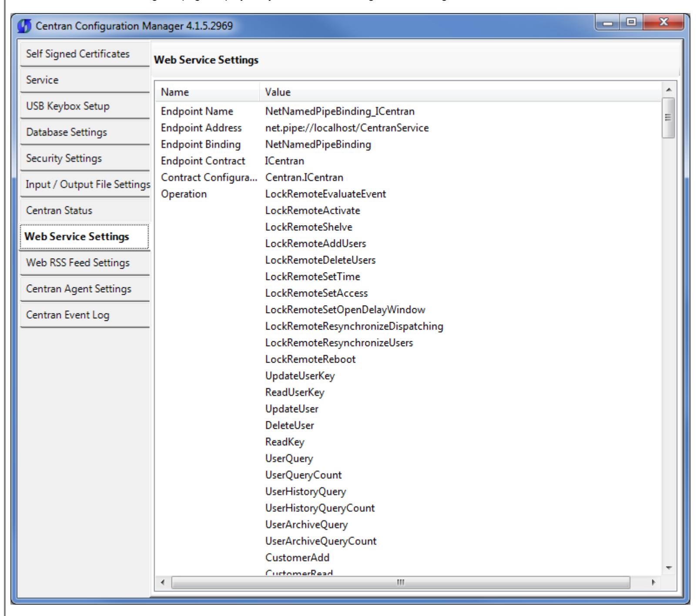Select the LockRemoteSetAccess operation
700x616 pixels.
click(317, 293)
